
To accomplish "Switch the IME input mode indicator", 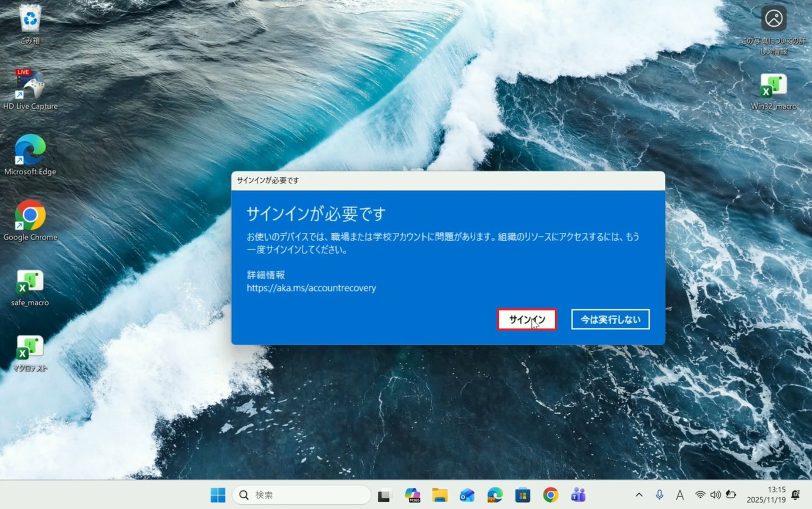I will (680, 495).
